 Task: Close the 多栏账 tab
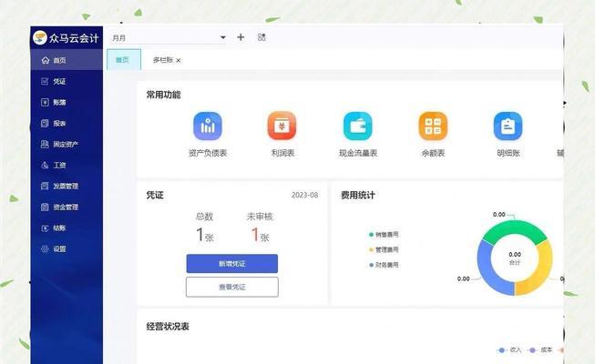(179, 60)
